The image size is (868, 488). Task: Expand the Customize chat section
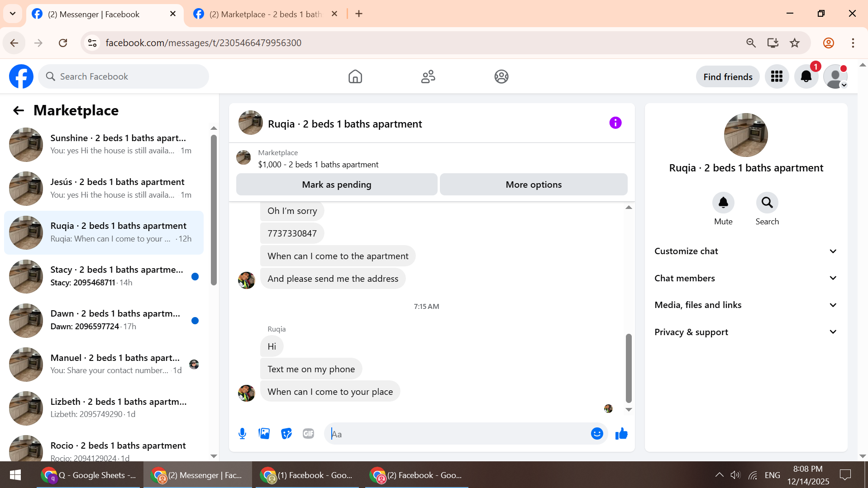(746, 251)
